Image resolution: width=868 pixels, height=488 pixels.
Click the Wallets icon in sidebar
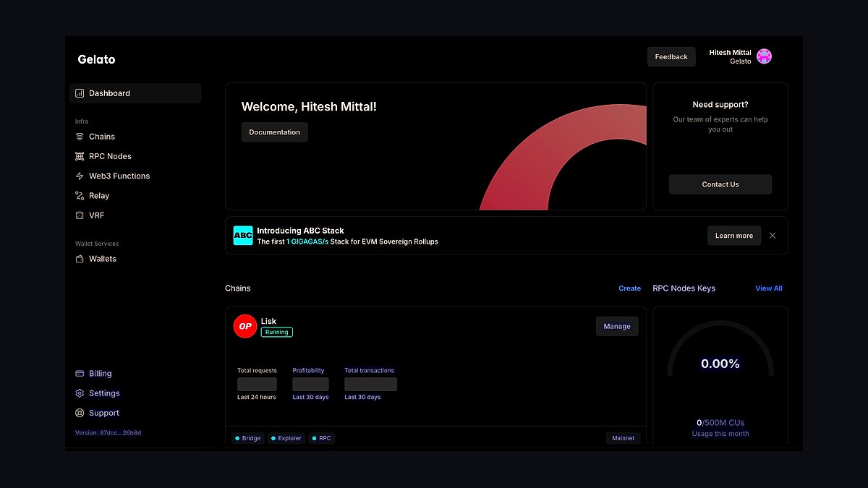coord(80,259)
